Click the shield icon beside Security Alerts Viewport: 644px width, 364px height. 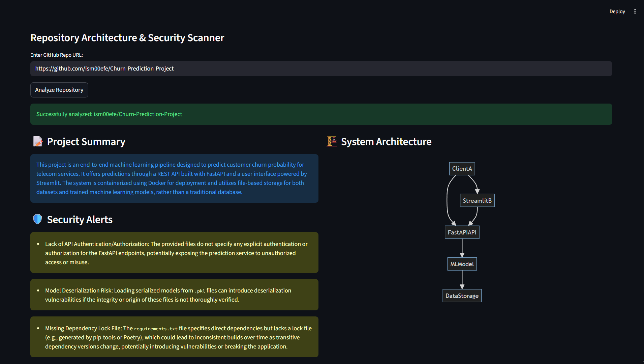click(37, 219)
